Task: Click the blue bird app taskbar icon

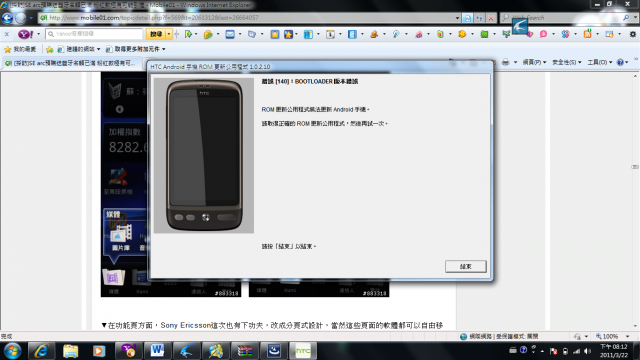Action: pyautogui.click(x=187, y=351)
